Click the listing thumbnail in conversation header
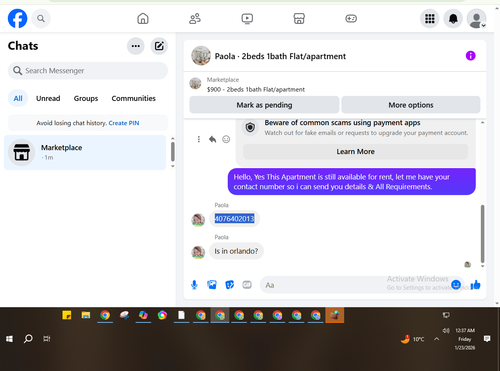500x371 pixels. click(201, 56)
